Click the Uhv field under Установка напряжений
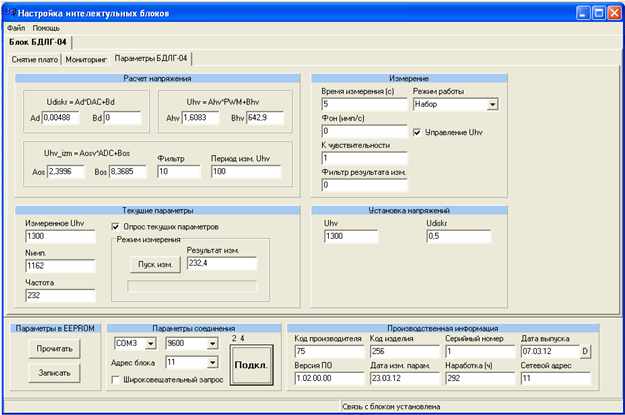625x415 pixels. coord(351,236)
